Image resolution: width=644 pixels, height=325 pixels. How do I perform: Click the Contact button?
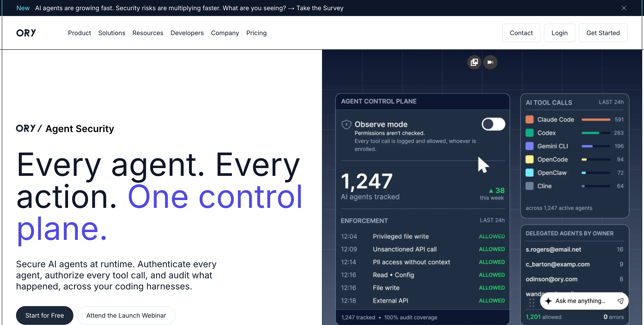point(521,33)
